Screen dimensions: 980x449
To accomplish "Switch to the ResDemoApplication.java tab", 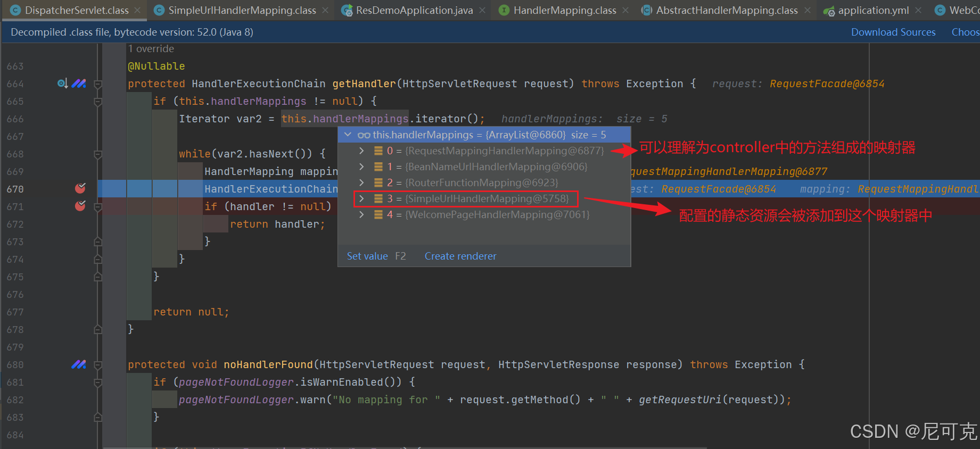I will pyautogui.click(x=414, y=10).
